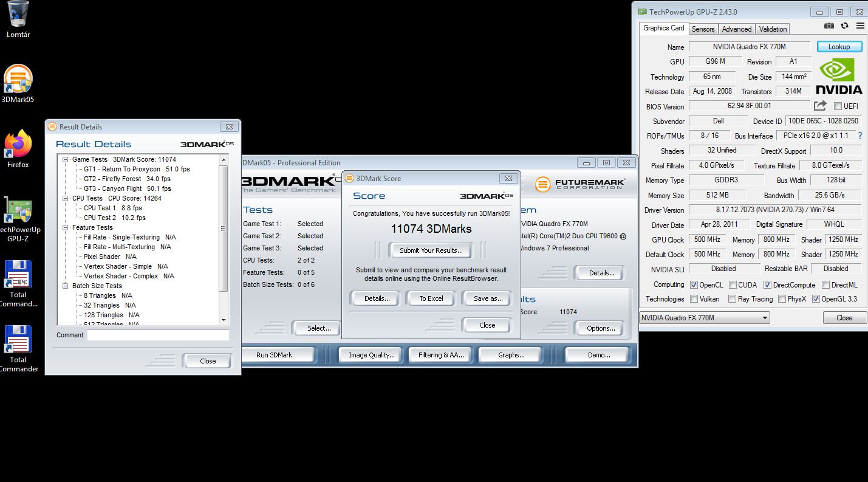Click Submit Your Results button
Screen dimensions: 868x482
click(431, 250)
